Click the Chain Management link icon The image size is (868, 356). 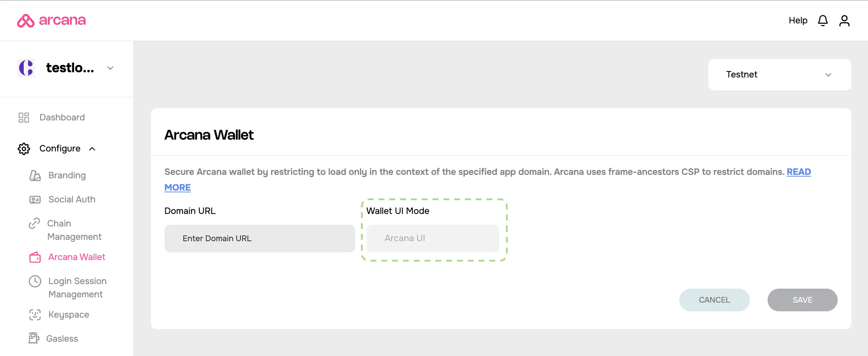pyautogui.click(x=34, y=223)
